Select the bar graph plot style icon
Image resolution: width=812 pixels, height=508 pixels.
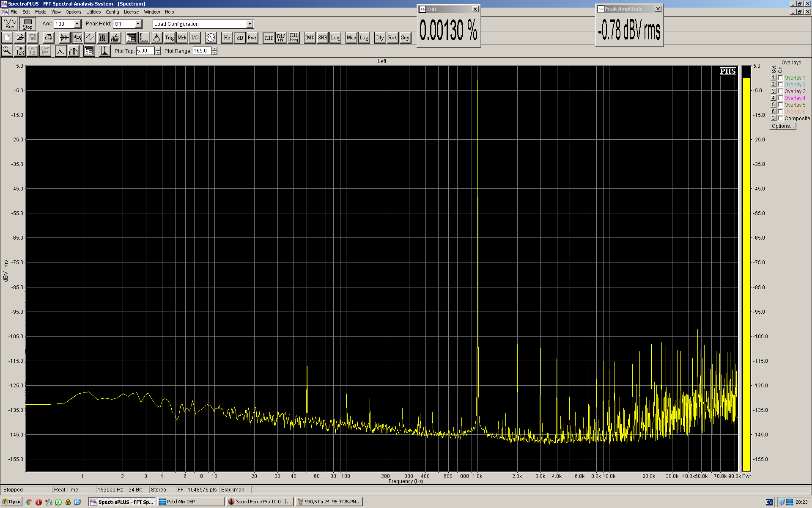[x=74, y=51]
